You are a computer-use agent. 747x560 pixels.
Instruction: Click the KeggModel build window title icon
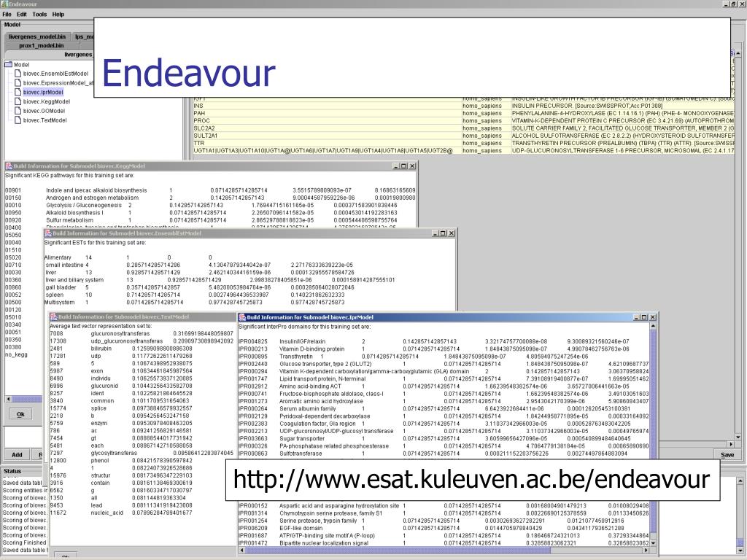[9, 166]
